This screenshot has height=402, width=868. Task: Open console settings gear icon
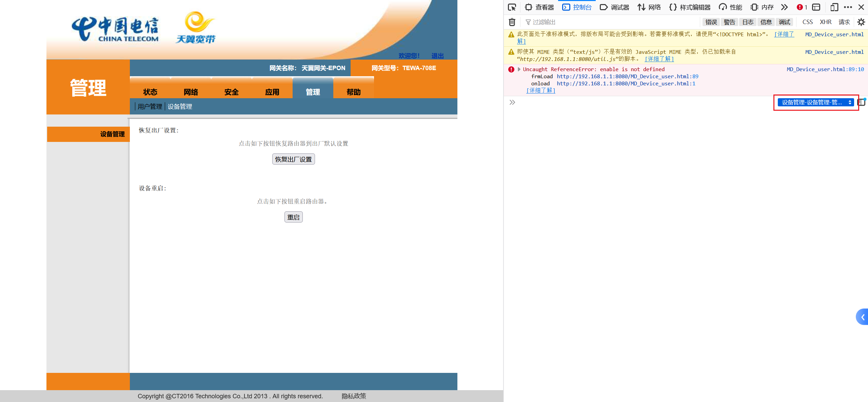tap(861, 22)
